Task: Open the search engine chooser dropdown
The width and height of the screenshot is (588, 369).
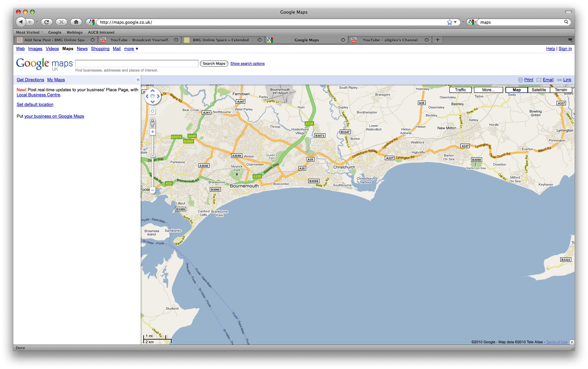Action: [472, 22]
